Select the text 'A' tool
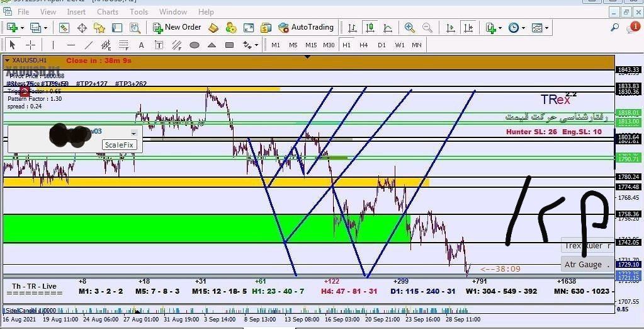The image size is (644, 329). pyautogui.click(x=141, y=45)
